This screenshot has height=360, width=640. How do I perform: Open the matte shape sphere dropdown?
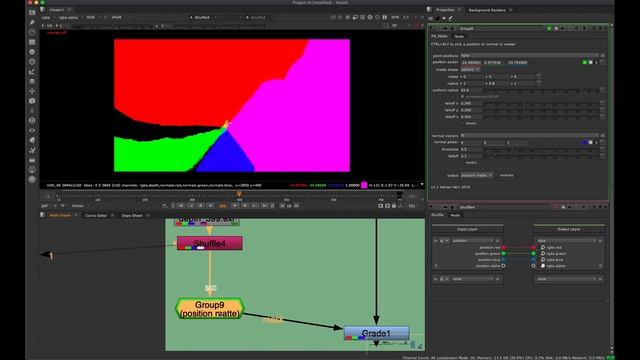pyautogui.click(x=470, y=70)
